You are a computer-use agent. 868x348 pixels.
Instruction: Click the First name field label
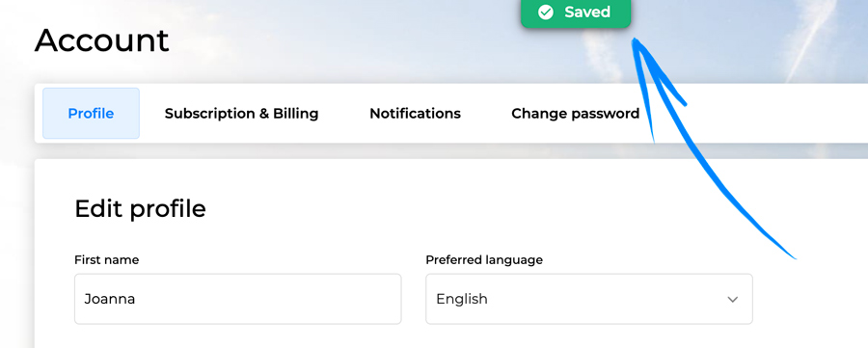click(106, 259)
